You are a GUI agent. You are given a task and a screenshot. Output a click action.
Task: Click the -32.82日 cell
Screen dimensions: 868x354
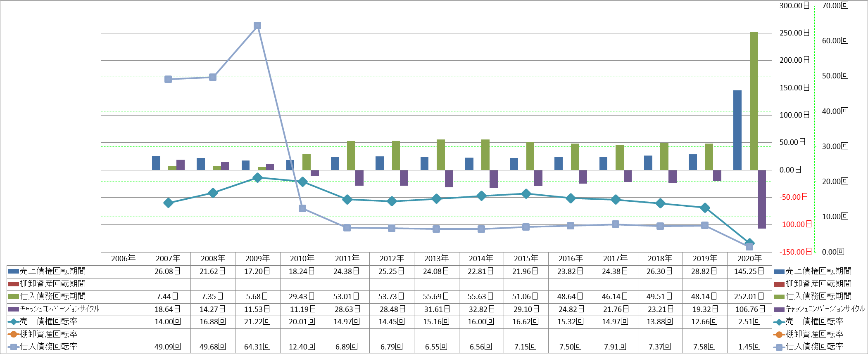click(x=481, y=309)
